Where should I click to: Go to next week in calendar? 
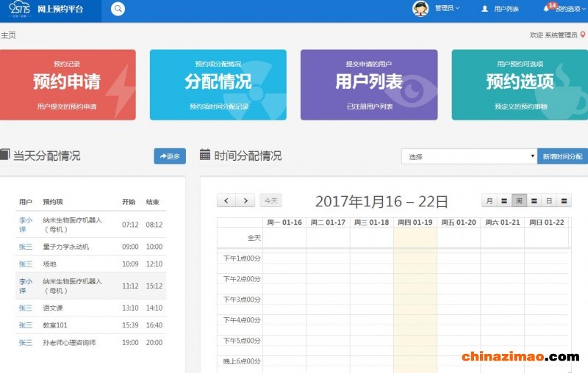pyautogui.click(x=245, y=200)
